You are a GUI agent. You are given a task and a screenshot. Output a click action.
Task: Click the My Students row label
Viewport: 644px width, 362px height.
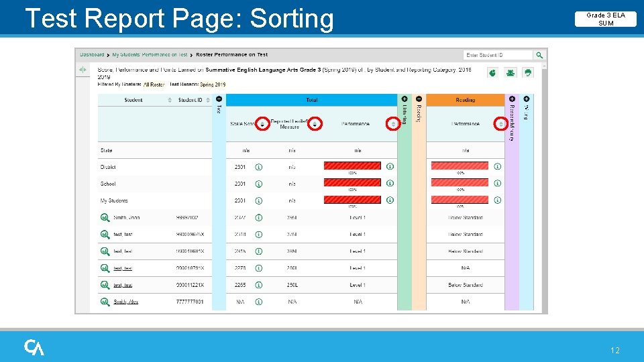pyautogui.click(x=114, y=200)
